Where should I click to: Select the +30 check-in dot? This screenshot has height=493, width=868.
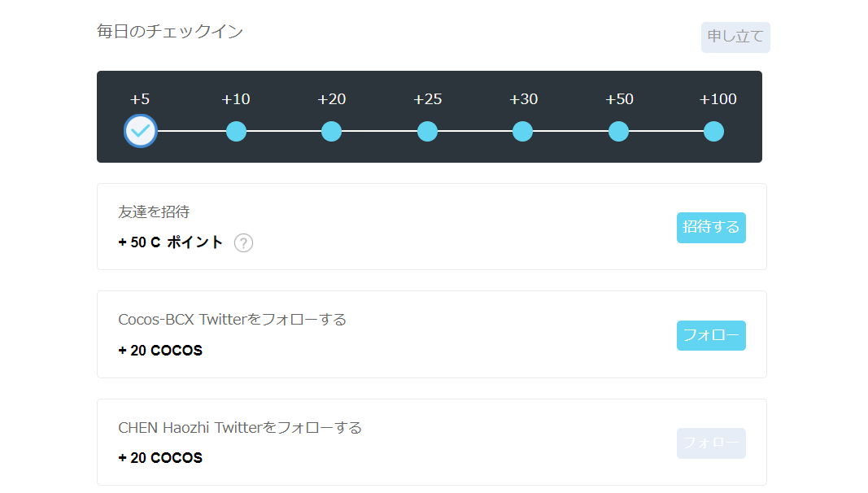tap(522, 132)
